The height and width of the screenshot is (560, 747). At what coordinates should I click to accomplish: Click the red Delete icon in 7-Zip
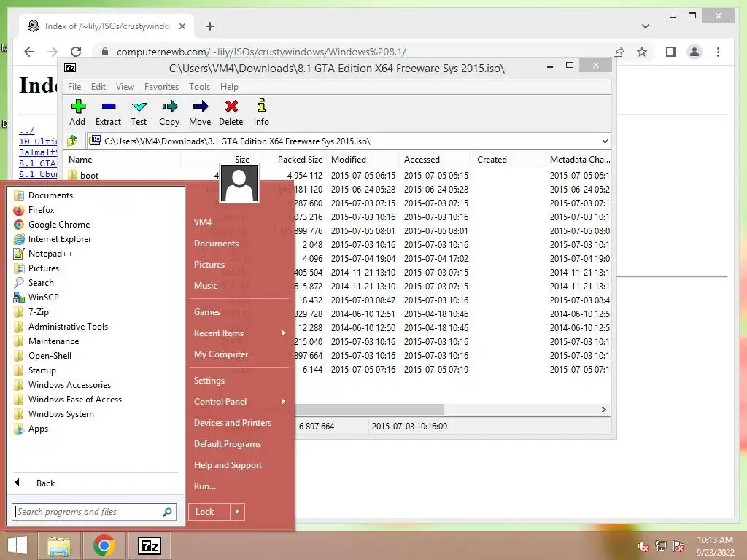tap(231, 113)
